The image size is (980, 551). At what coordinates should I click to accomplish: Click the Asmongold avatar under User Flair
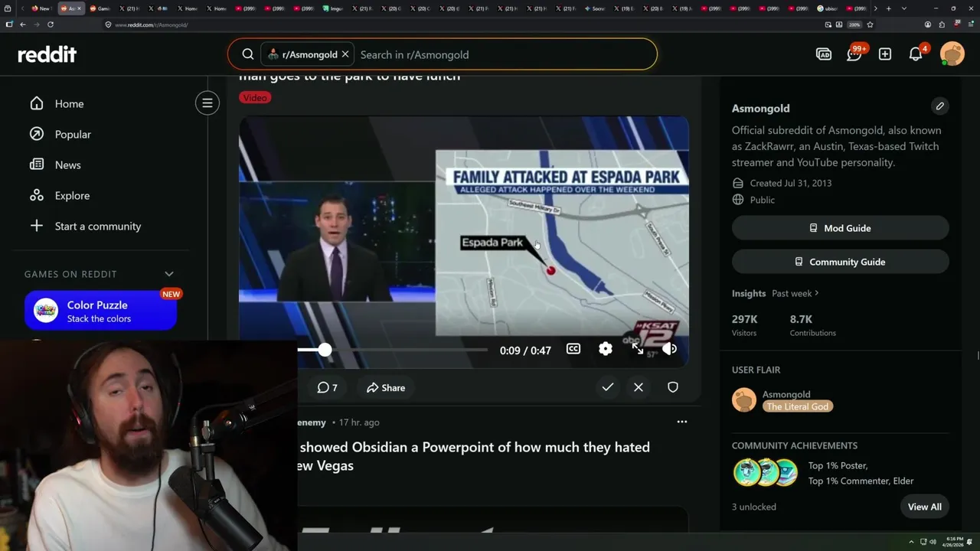(x=744, y=399)
